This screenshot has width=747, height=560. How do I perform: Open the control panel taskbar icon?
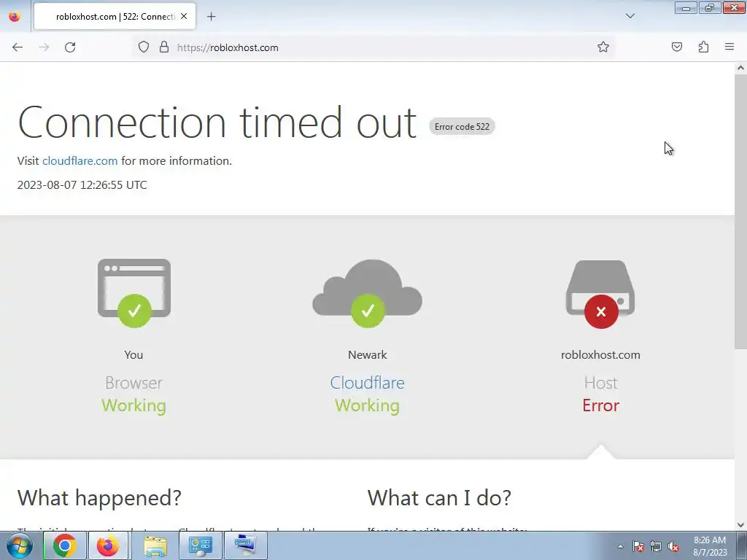click(x=200, y=545)
